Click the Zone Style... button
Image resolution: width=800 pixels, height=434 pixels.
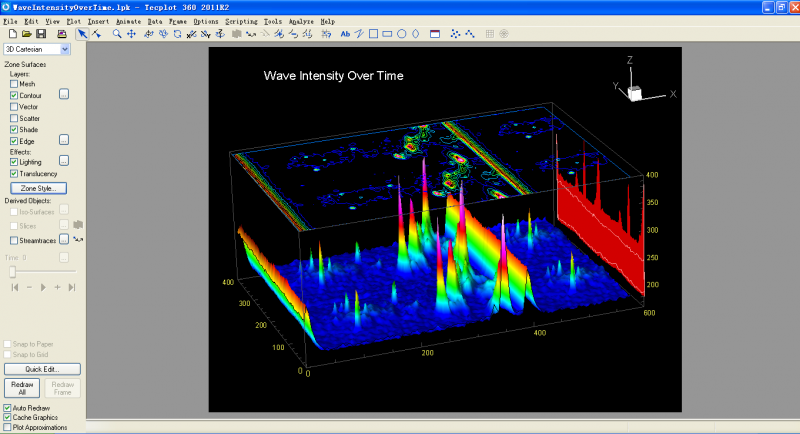tap(38, 188)
